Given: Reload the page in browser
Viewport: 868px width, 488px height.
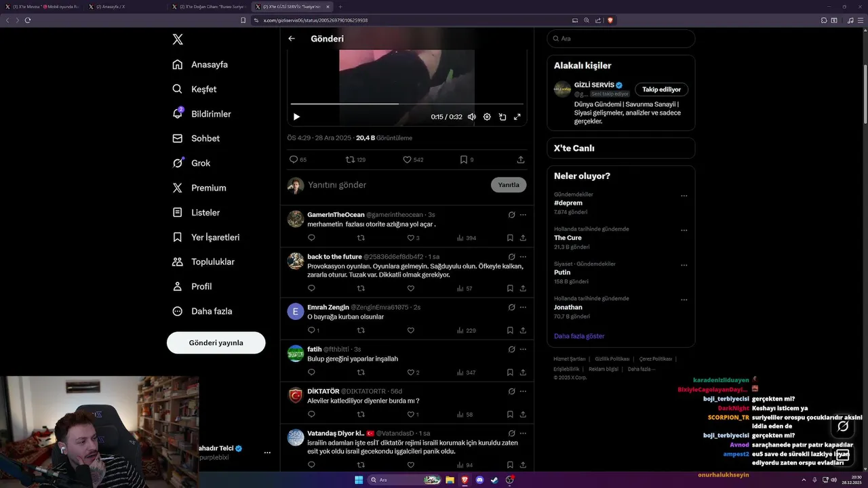Looking at the screenshot, I should tap(28, 20).
